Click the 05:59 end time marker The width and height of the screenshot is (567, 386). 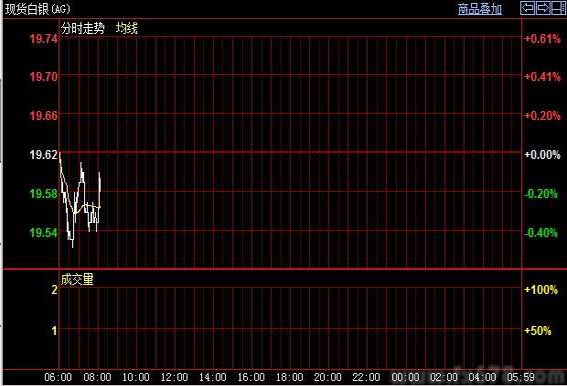pyautogui.click(x=520, y=377)
